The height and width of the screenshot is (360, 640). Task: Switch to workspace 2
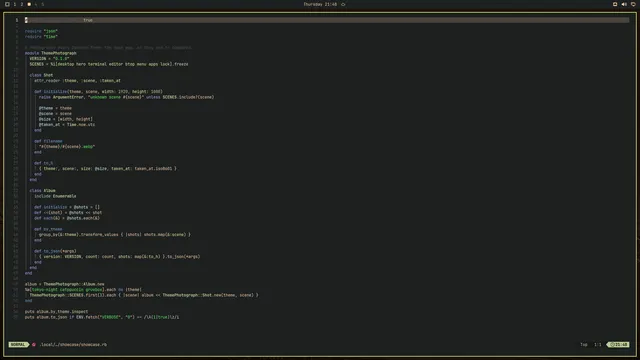(22, 4)
